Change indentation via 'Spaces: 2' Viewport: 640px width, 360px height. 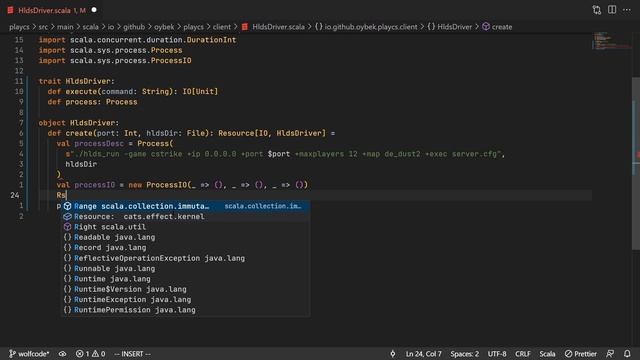coord(464,354)
